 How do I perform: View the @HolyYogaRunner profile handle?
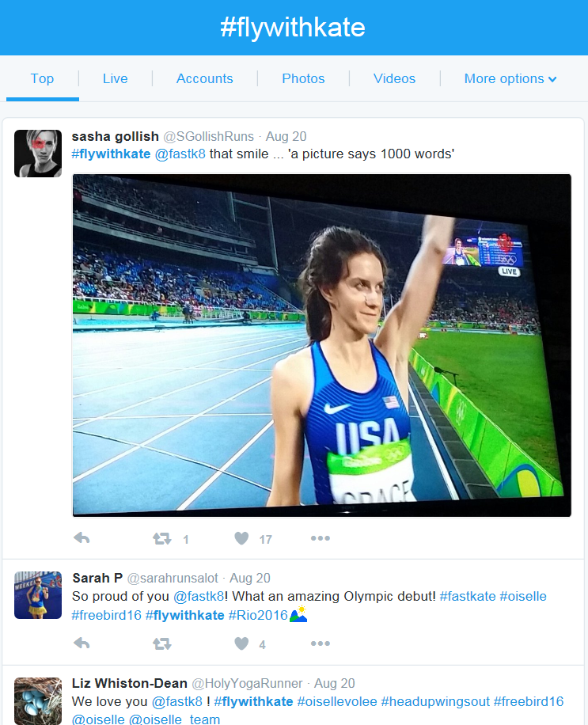[x=247, y=683]
